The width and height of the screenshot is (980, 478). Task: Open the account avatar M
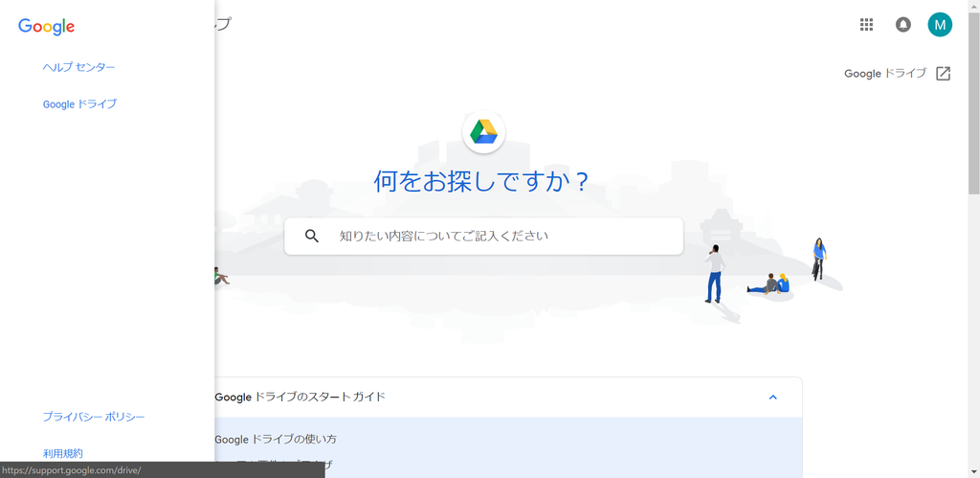(940, 25)
